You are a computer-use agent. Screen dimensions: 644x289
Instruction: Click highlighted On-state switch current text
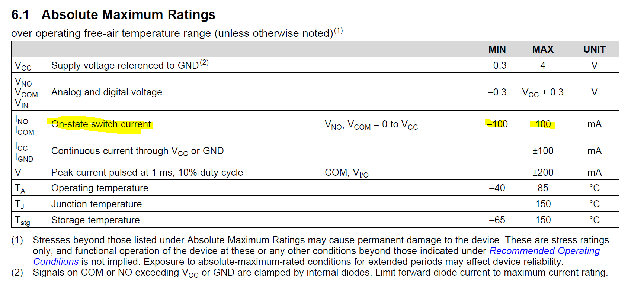[x=101, y=124]
